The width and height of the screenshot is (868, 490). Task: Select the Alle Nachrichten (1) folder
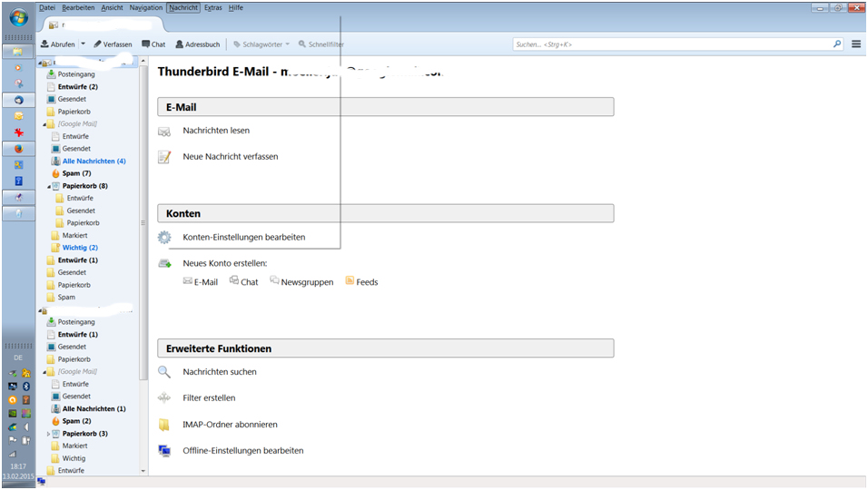(x=94, y=408)
